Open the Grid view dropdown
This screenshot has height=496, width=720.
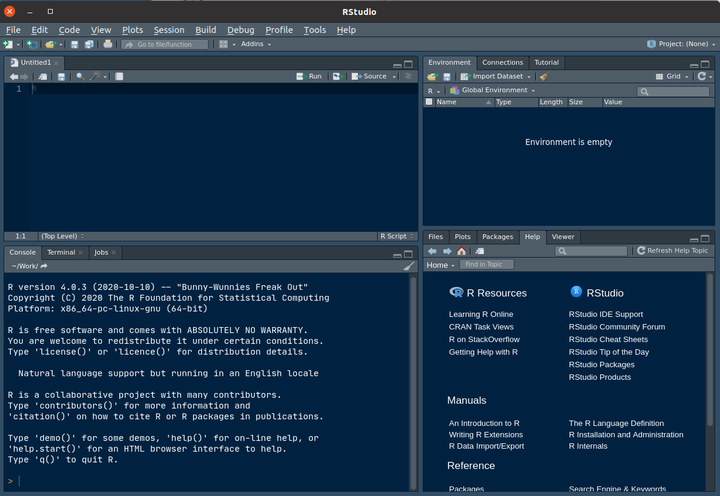point(675,76)
